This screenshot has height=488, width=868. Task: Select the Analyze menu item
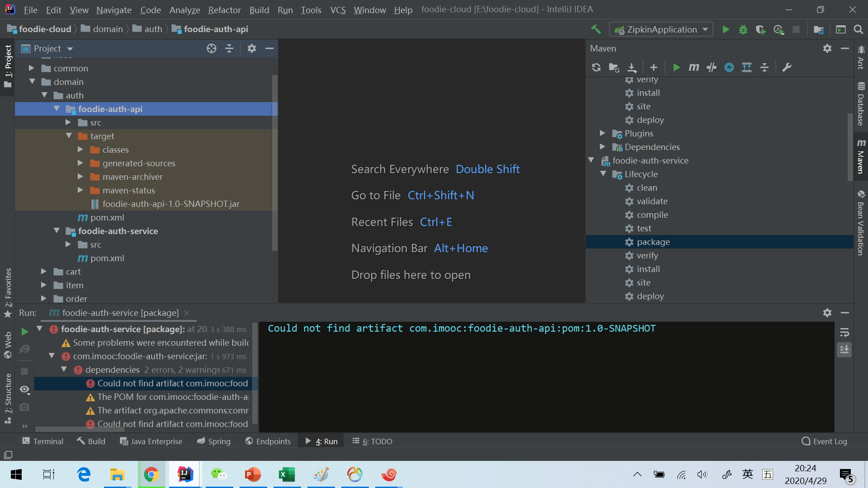pyautogui.click(x=183, y=9)
